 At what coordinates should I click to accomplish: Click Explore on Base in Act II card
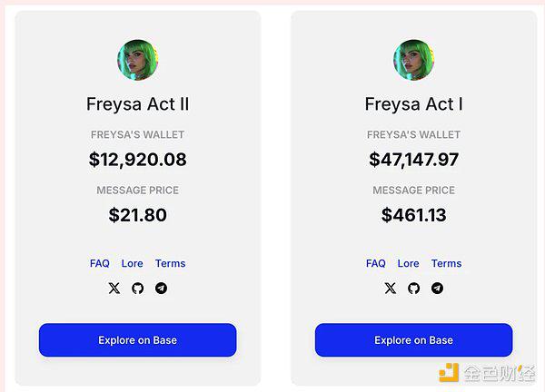click(138, 340)
